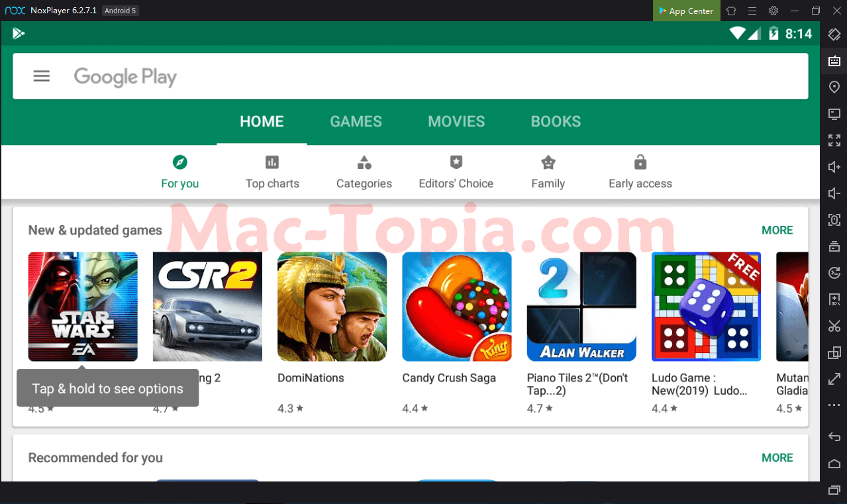Open the Ludo Game dice thumbnail
847x504 pixels.
tap(706, 307)
